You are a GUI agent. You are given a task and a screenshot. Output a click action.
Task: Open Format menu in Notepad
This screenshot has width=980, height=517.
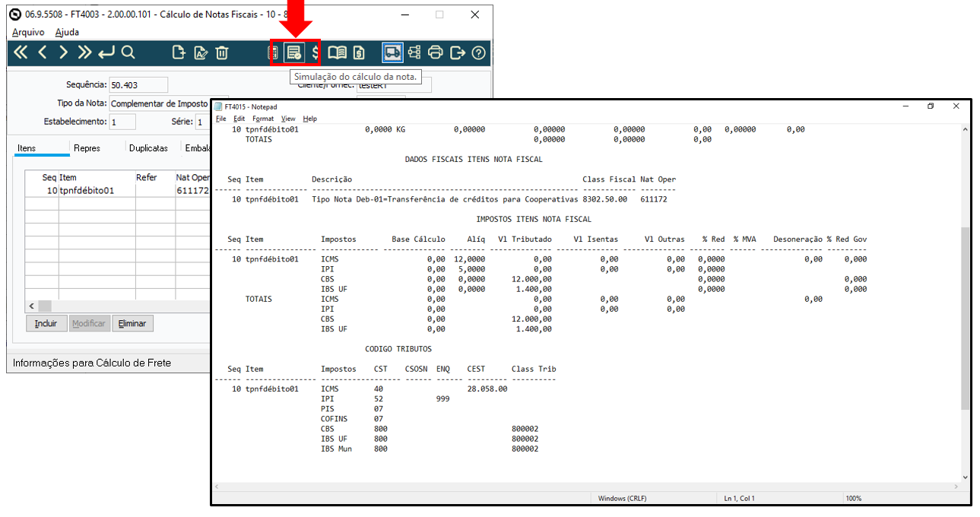click(x=263, y=119)
